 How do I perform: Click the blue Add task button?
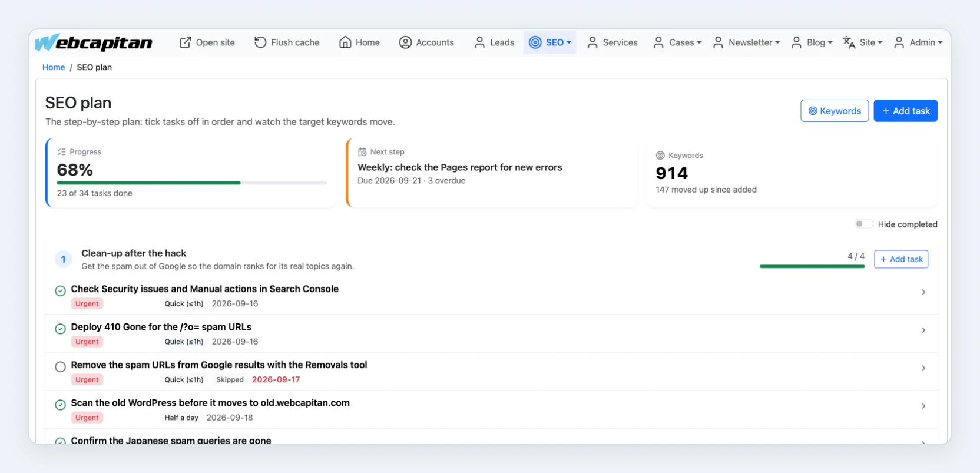905,111
